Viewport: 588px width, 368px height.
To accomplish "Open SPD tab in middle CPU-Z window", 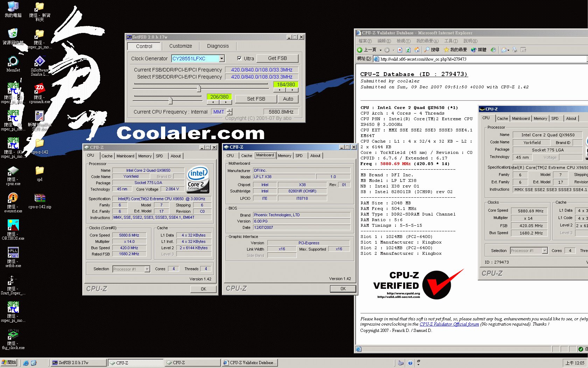I will (x=299, y=156).
